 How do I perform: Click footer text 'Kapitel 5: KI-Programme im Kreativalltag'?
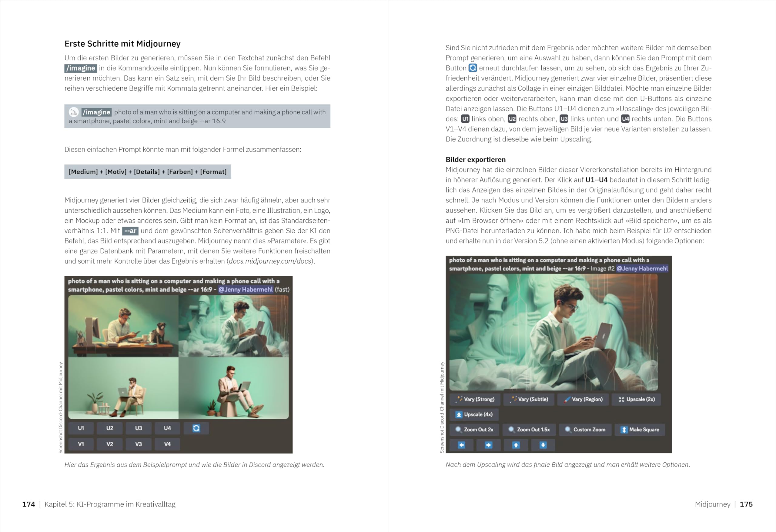tap(110, 504)
